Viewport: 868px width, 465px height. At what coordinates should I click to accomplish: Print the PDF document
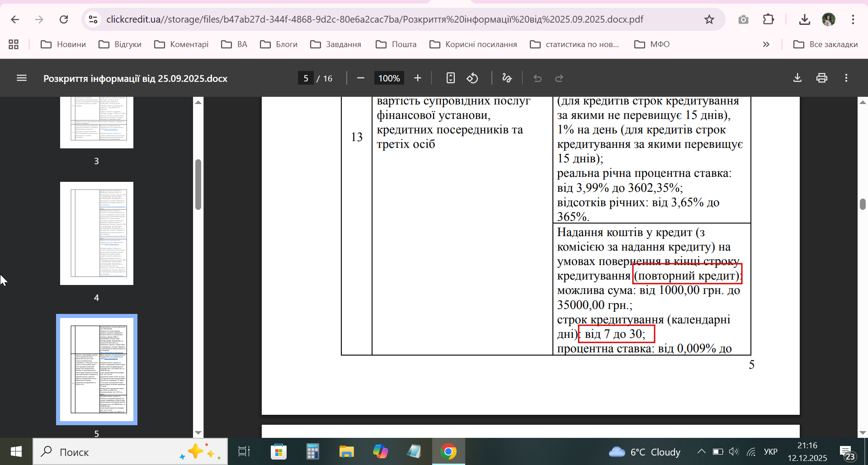point(822,78)
